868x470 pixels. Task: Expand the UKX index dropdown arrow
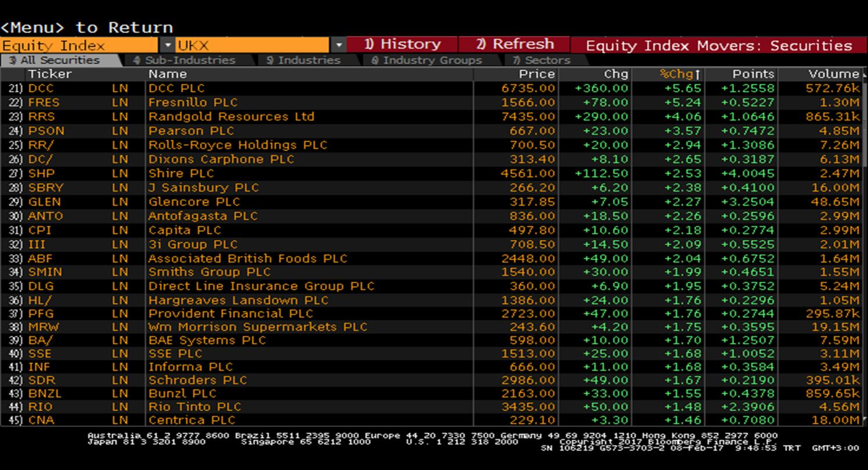click(x=339, y=45)
